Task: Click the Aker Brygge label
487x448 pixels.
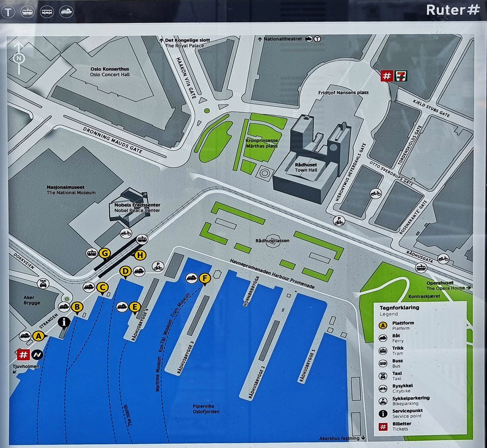Action: tap(32, 300)
